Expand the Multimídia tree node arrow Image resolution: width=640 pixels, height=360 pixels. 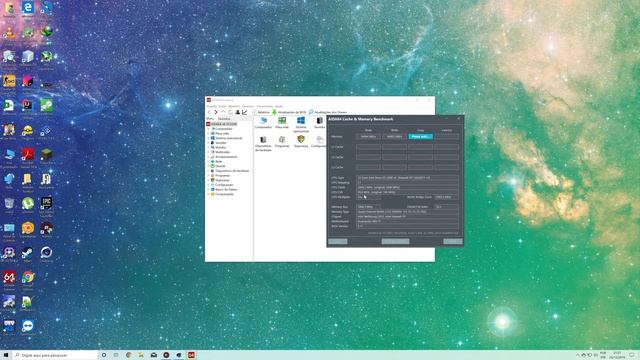pos(209,152)
